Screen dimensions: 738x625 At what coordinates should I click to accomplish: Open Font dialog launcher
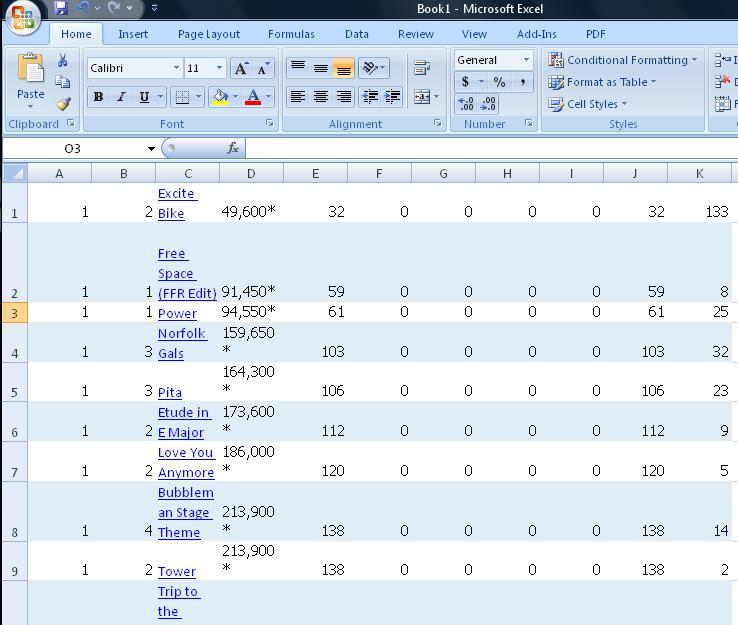click(x=270, y=123)
